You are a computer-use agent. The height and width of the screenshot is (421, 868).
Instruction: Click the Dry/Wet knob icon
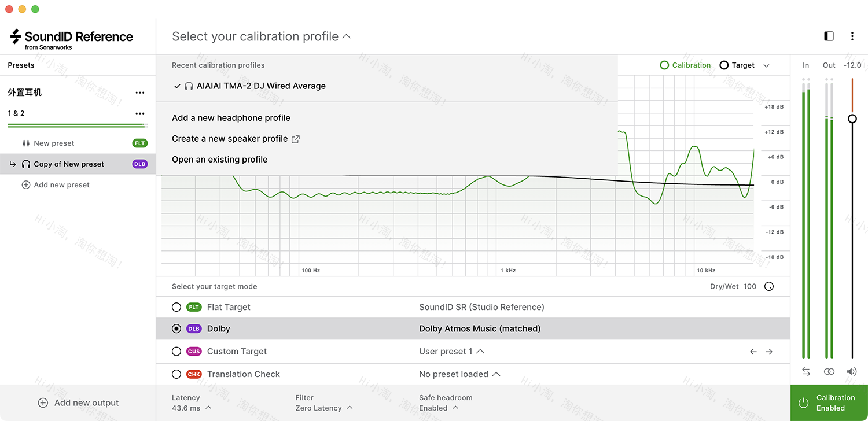pos(769,286)
